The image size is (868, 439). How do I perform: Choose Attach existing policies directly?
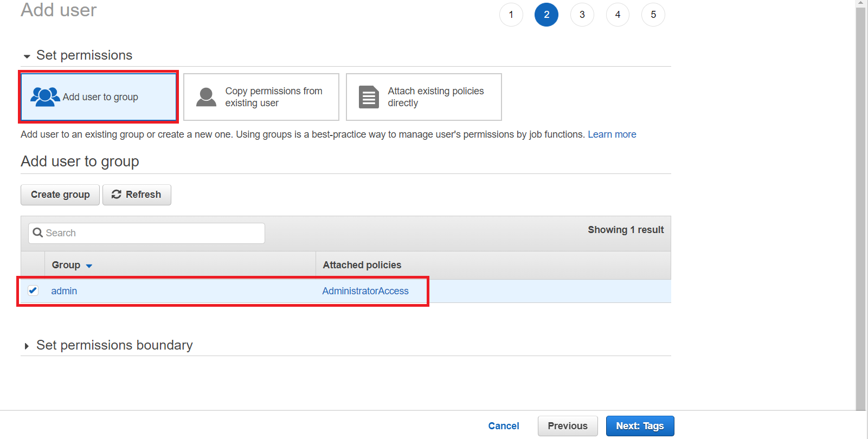(x=424, y=97)
